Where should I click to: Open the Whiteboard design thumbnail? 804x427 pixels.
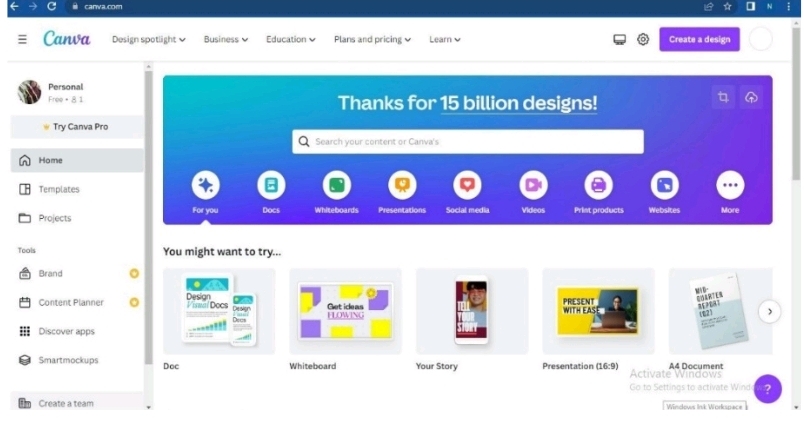pos(346,311)
